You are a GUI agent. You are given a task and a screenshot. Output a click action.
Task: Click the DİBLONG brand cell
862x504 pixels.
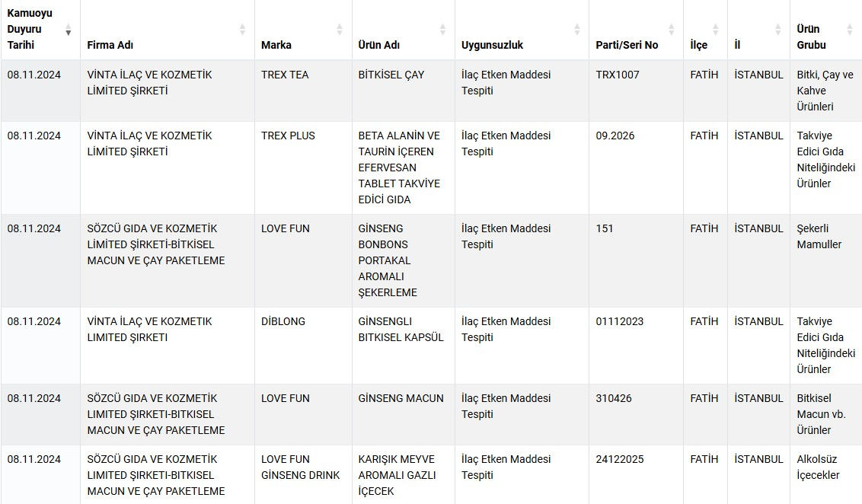(x=283, y=321)
